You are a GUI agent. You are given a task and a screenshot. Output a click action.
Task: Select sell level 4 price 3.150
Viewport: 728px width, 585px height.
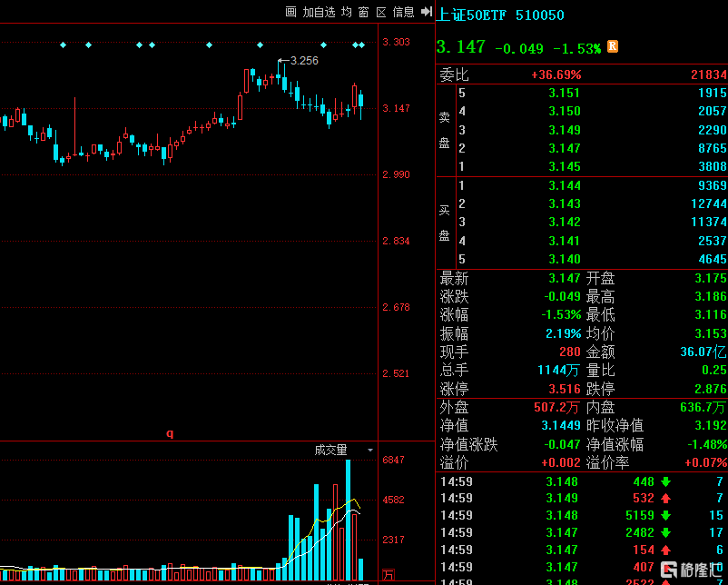(564, 111)
